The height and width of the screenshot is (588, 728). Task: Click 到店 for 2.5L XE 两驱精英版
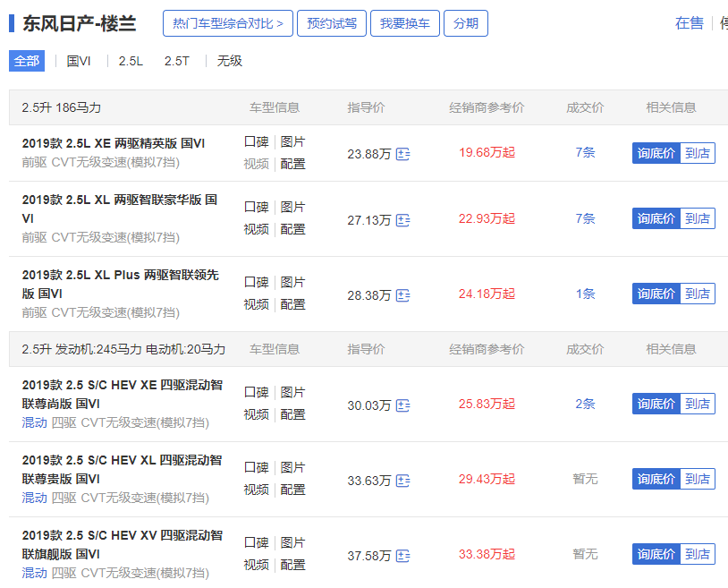[698, 153]
